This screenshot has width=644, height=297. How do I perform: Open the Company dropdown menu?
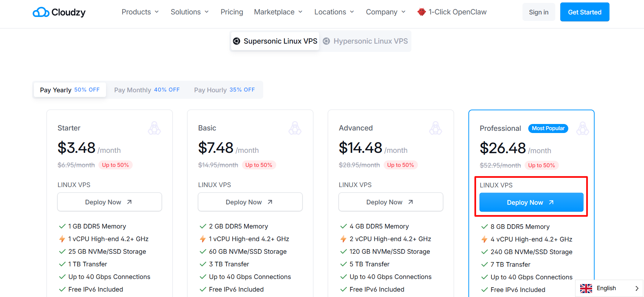click(385, 12)
